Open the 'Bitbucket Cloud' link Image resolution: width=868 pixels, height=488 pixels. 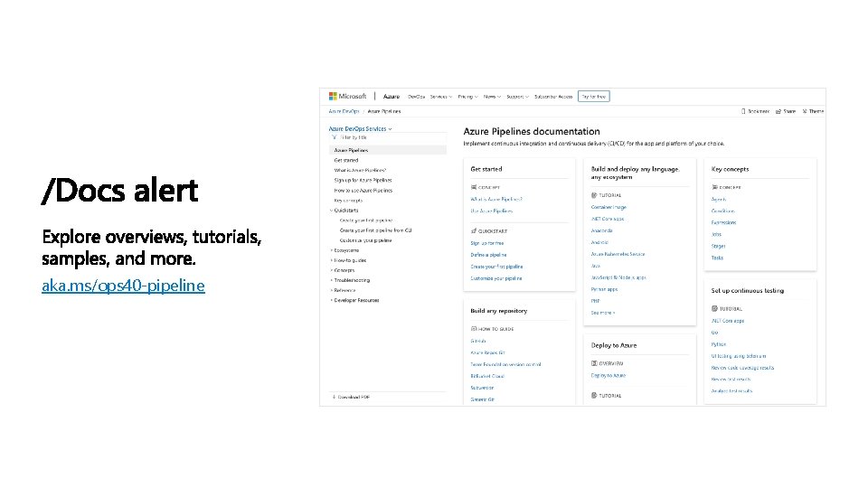pyautogui.click(x=487, y=376)
